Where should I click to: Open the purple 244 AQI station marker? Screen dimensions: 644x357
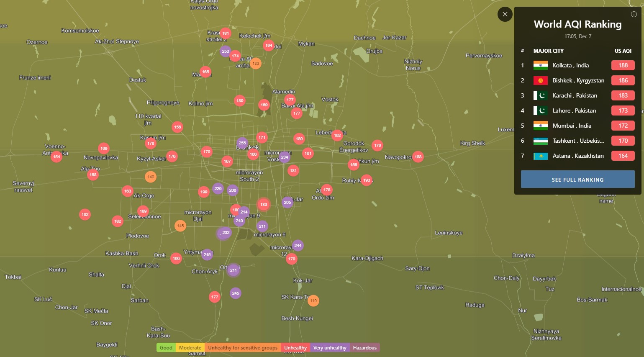pyautogui.click(x=298, y=246)
